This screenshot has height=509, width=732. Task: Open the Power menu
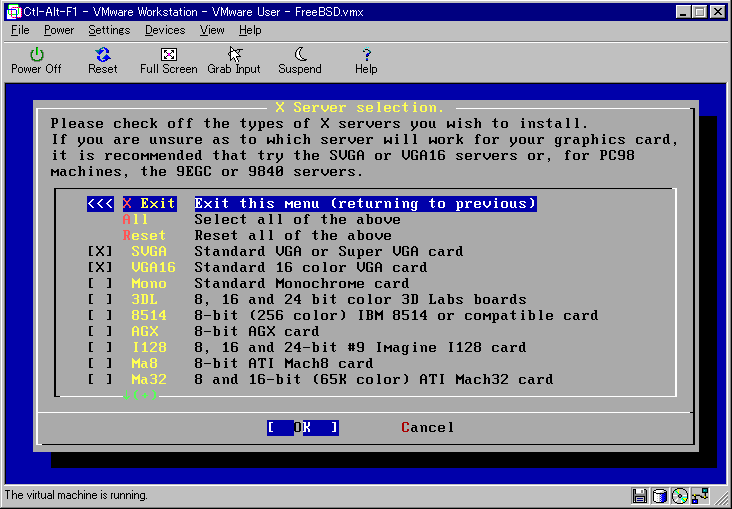(59, 30)
